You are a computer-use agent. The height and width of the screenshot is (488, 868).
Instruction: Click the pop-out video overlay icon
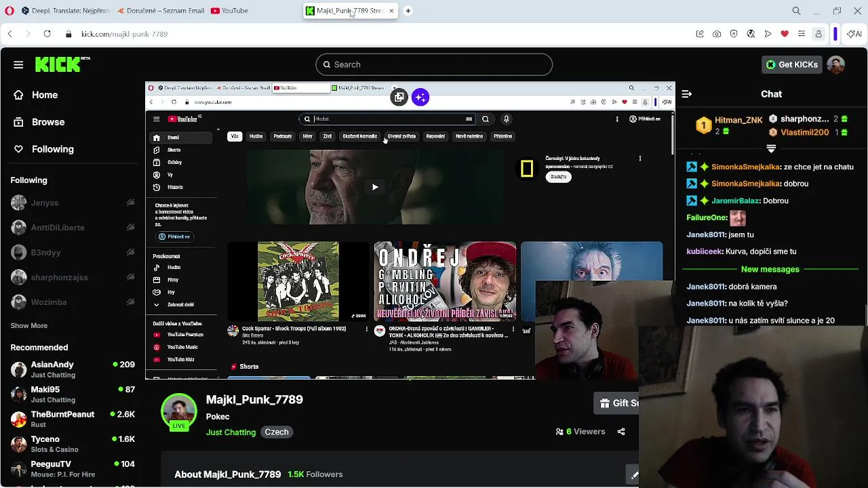(399, 98)
